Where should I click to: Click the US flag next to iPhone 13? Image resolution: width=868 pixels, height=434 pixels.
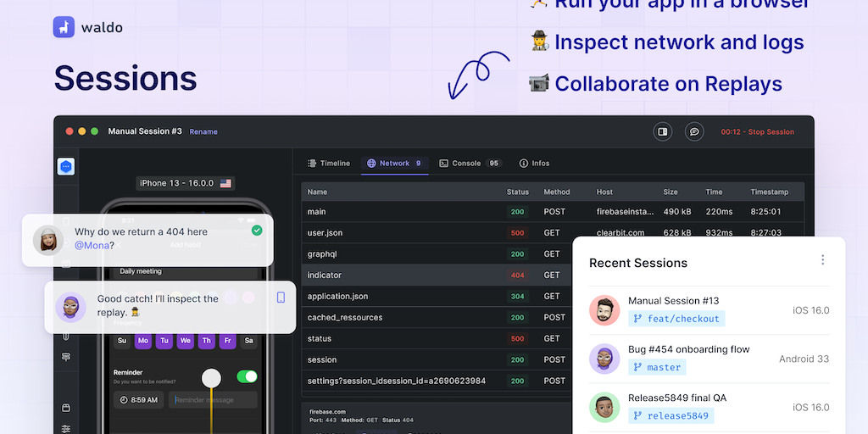tap(225, 183)
